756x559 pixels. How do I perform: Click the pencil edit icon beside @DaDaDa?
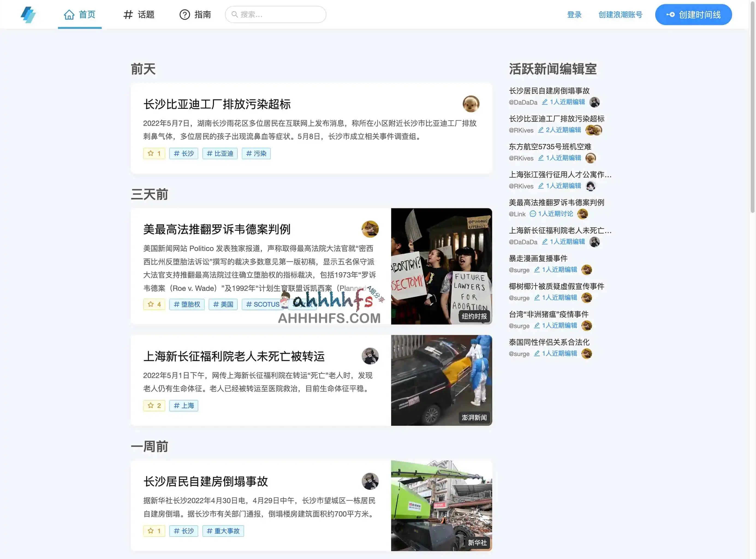(545, 102)
